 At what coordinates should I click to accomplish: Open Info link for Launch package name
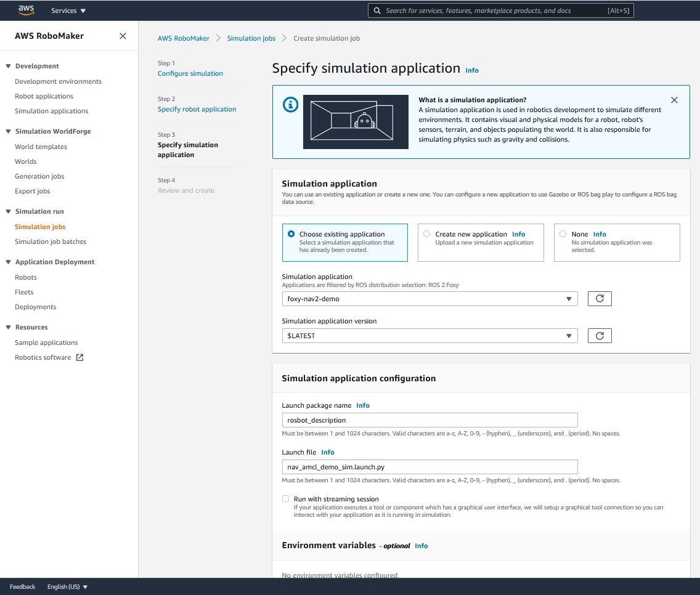[x=363, y=405]
